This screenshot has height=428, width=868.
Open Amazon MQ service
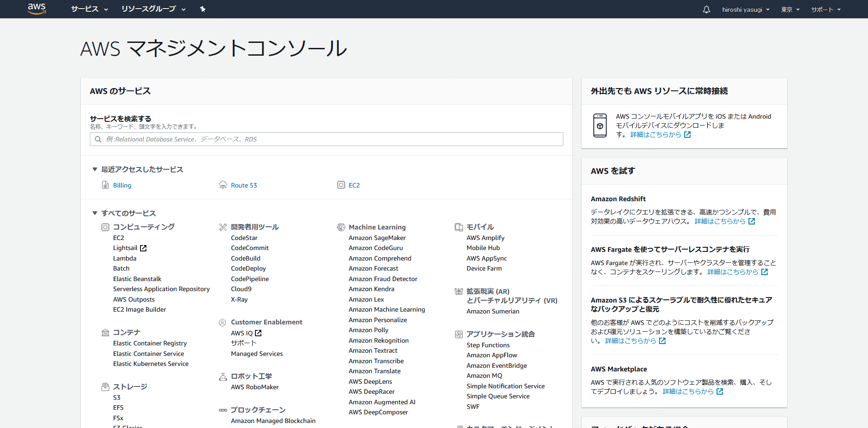484,376
